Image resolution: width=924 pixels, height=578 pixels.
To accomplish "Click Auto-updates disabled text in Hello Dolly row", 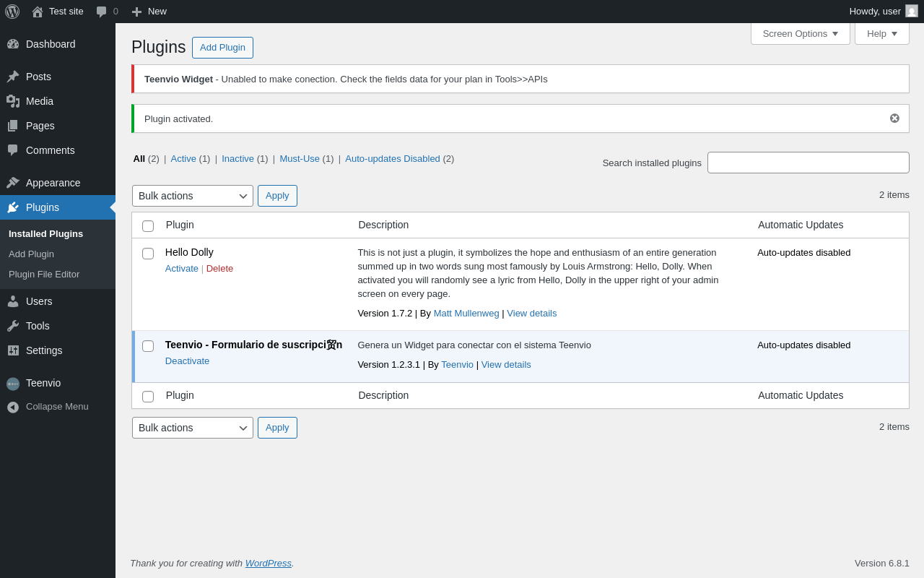I will (x=804, y=253).
